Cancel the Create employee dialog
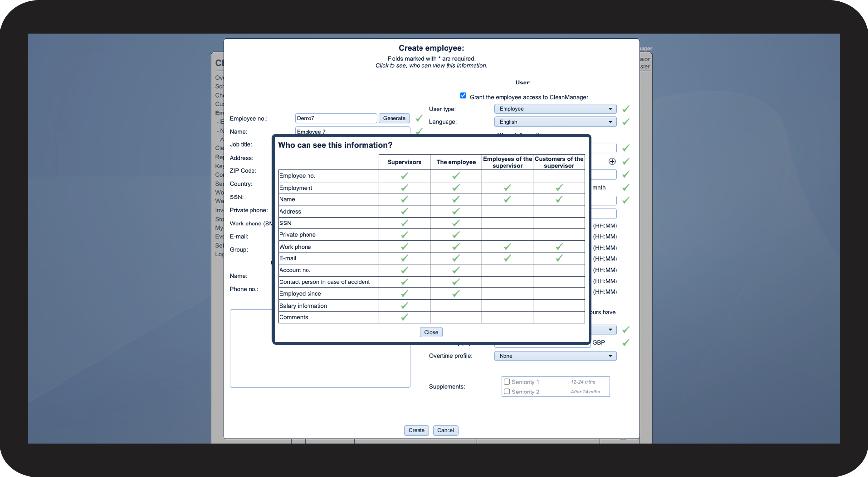 [446, 430]
